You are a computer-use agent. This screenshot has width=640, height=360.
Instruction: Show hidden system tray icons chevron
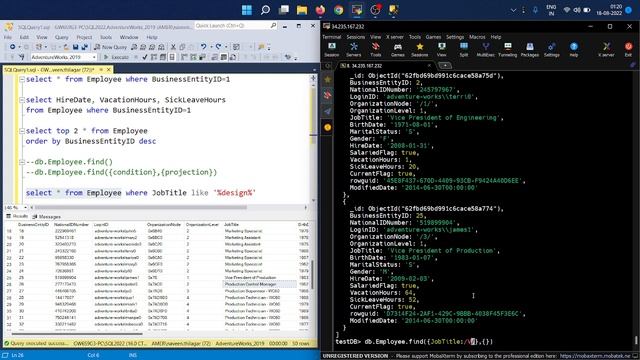click(513, 10)
